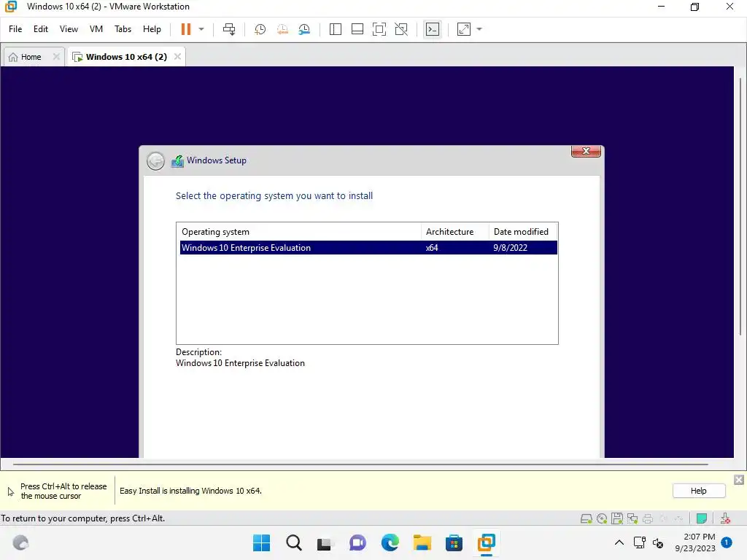Click the VM vertical scrollbar
Screen dimensions: 747x560
pos(740,205)
